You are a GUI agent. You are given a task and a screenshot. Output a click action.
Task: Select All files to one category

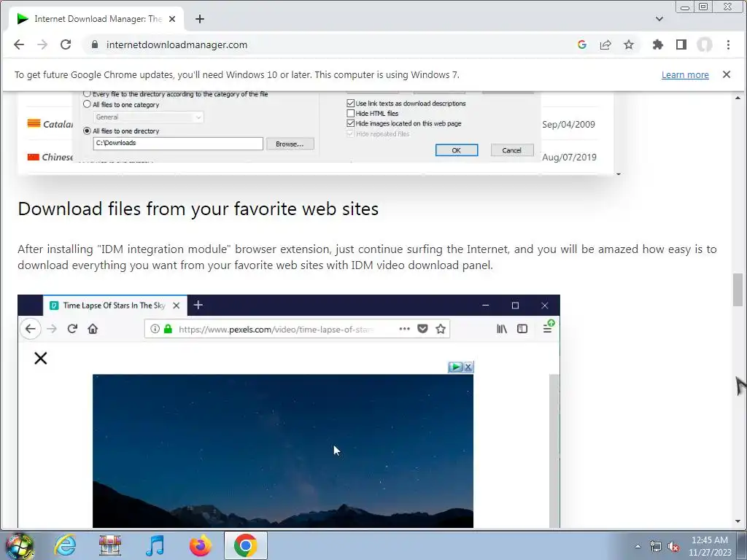[87, 104]
